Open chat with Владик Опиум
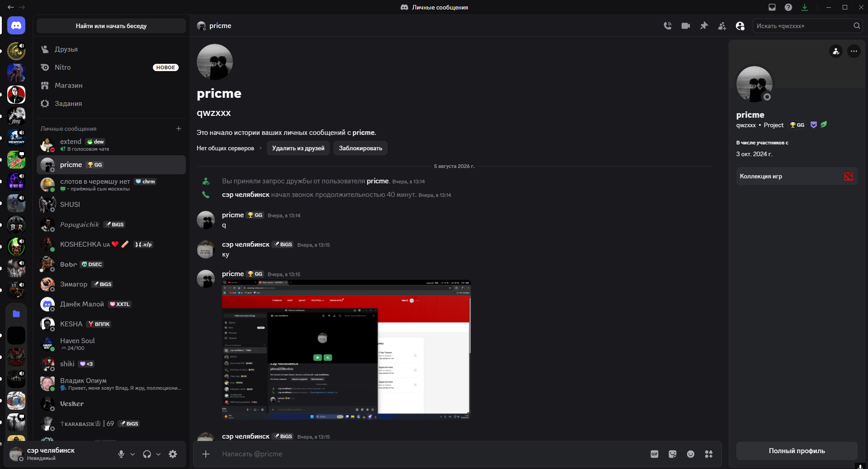This screenshot has width=868, height=469. tap(111, 384)
